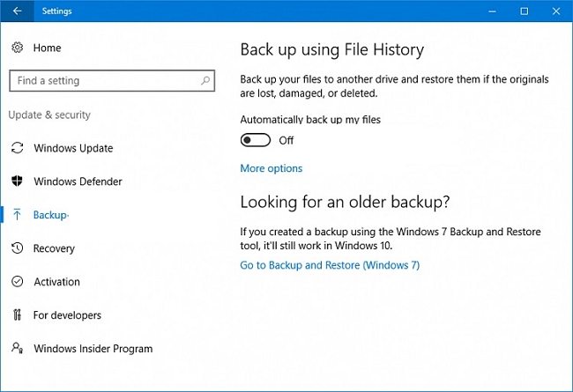Click the Backup upload arrow icon
573x392 pixels.
pos(17,214)
